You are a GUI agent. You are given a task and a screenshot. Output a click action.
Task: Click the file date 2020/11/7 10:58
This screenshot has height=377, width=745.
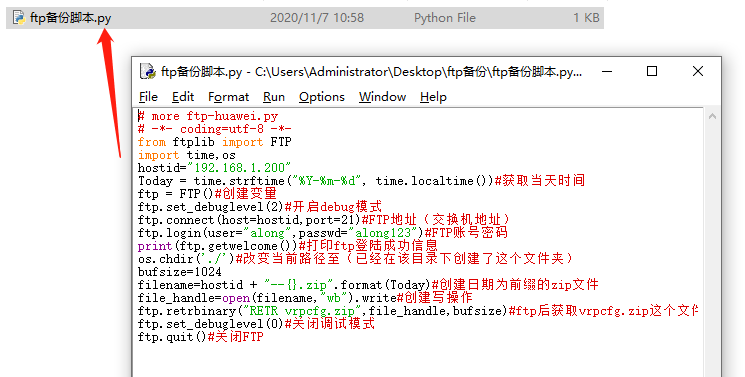point(317,18)
